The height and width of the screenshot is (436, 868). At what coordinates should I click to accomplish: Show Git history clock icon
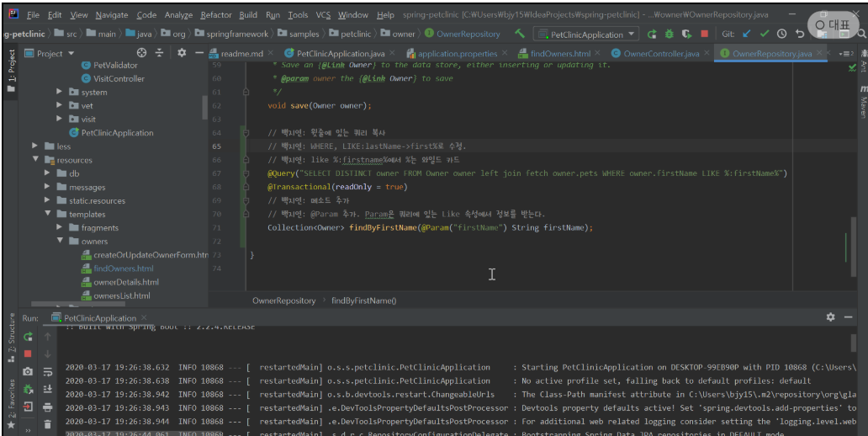coord(781,34)
